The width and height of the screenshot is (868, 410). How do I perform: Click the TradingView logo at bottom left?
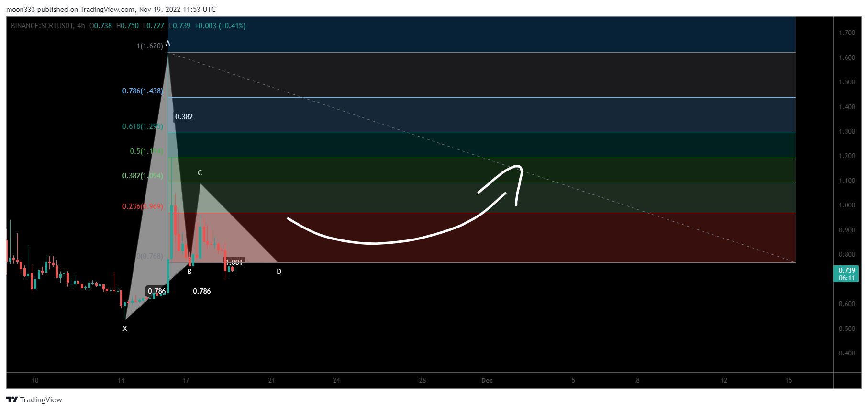(34, 399)
